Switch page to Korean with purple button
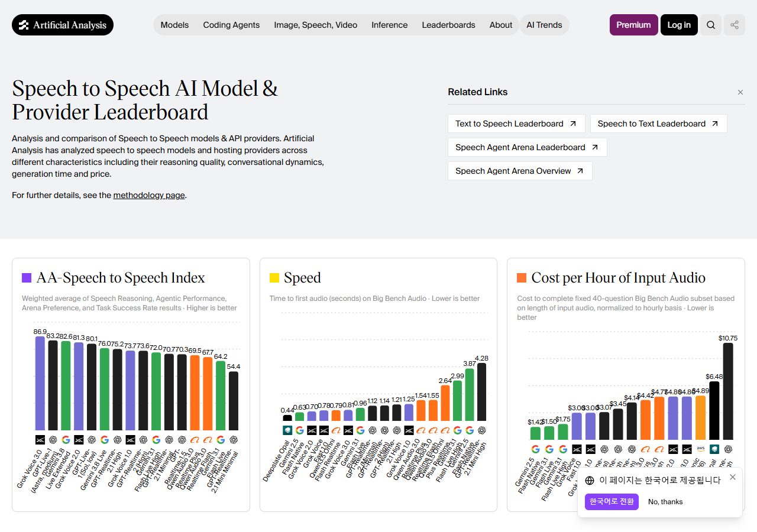 point(612,502)
